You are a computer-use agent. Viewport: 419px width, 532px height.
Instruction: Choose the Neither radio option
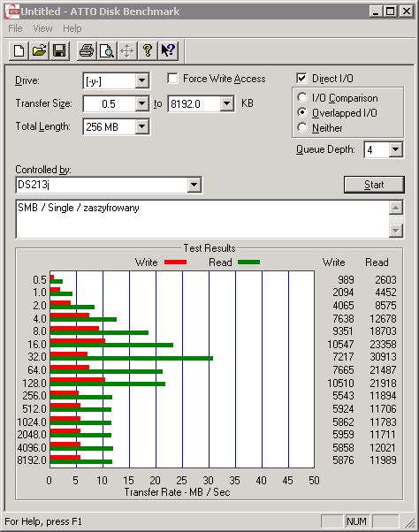point(302,127)
